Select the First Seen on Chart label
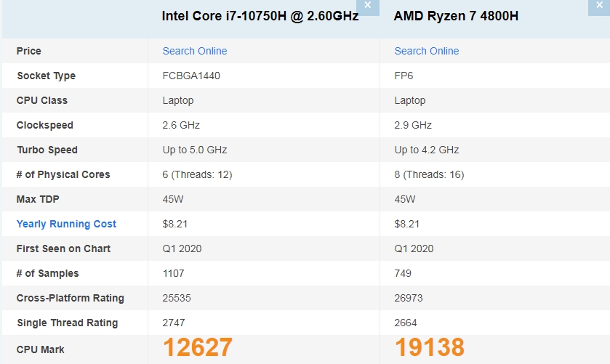The width and height of the screenshot is (610, 364). pos(63,248)
